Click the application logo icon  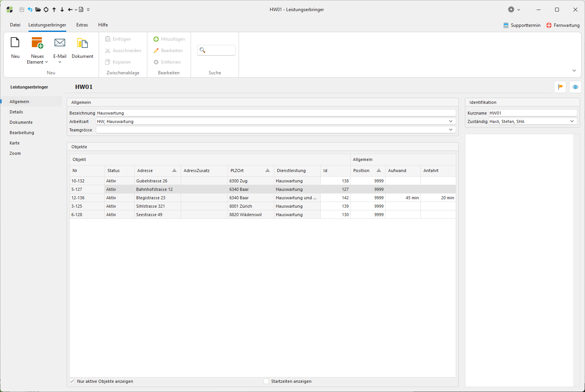(10, 10)
